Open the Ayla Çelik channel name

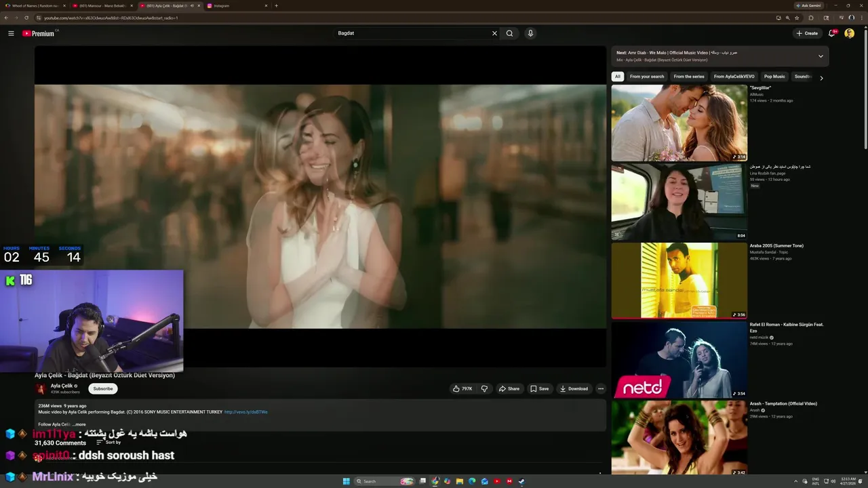coord(62,386)
